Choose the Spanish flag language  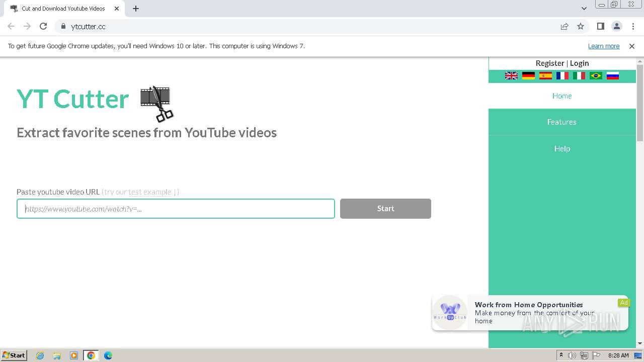[545, 76]
